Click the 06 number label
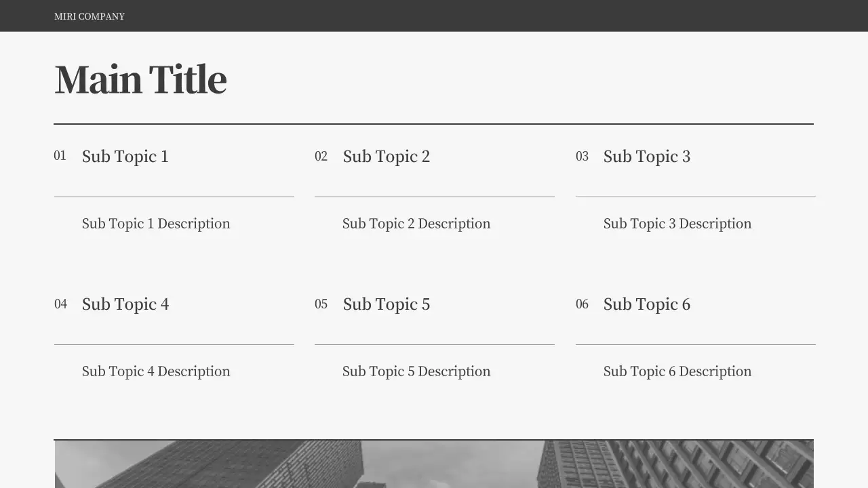This screenshot has height=488, width=868. 582,304
